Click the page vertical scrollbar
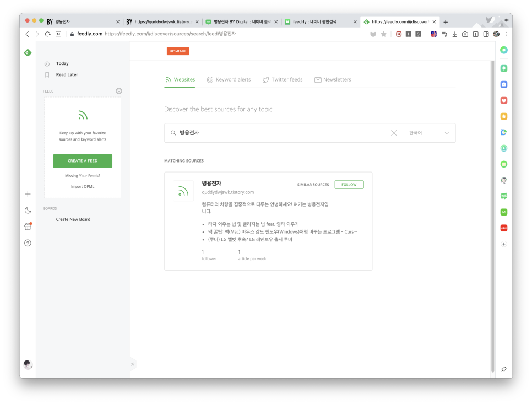Screen dimensions: 532x404 pos(493,217)
